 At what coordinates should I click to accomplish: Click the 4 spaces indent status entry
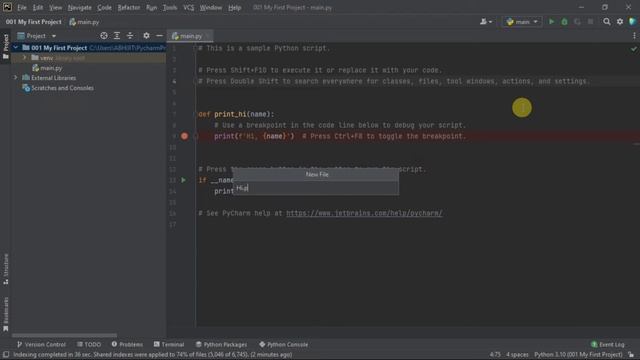[517, 355]
